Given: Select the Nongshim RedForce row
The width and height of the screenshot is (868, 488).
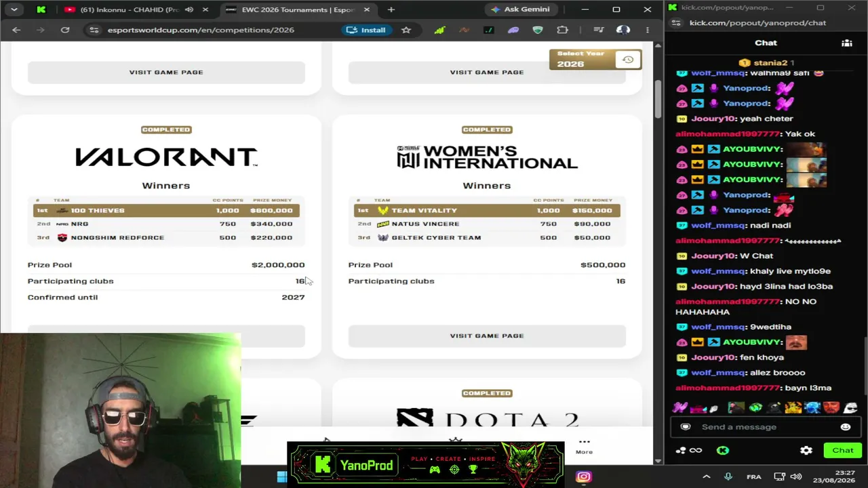Looking at the screenshot, I should pyautogui.click(x=166, y=237).
